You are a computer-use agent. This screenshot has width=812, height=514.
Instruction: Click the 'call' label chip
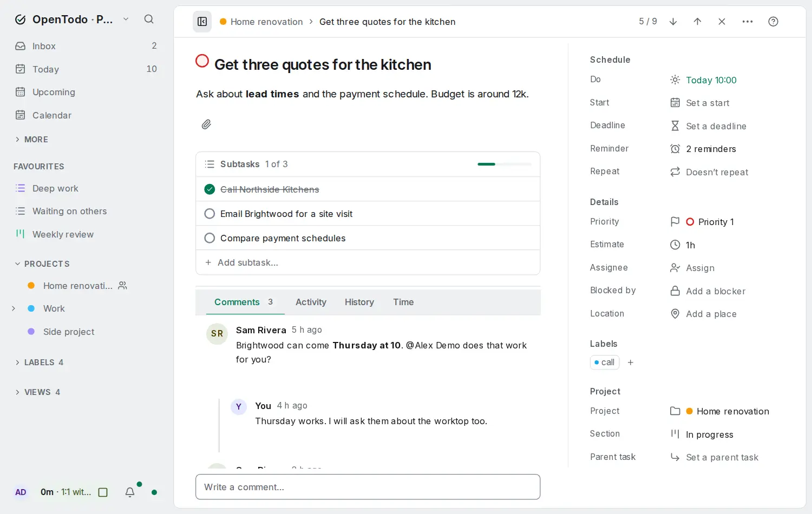[605, 363]
